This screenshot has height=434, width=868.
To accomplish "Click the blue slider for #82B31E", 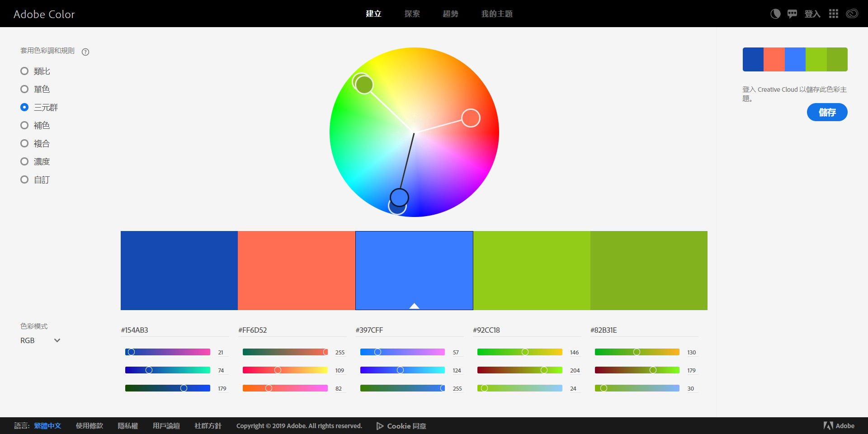I will click(637, 388).
